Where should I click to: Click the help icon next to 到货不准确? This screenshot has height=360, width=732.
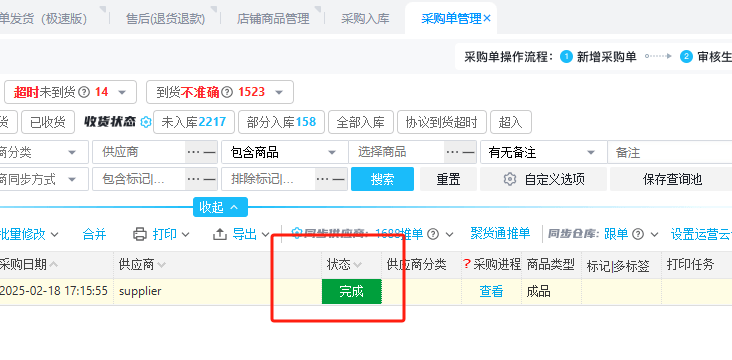pos(227,92)
